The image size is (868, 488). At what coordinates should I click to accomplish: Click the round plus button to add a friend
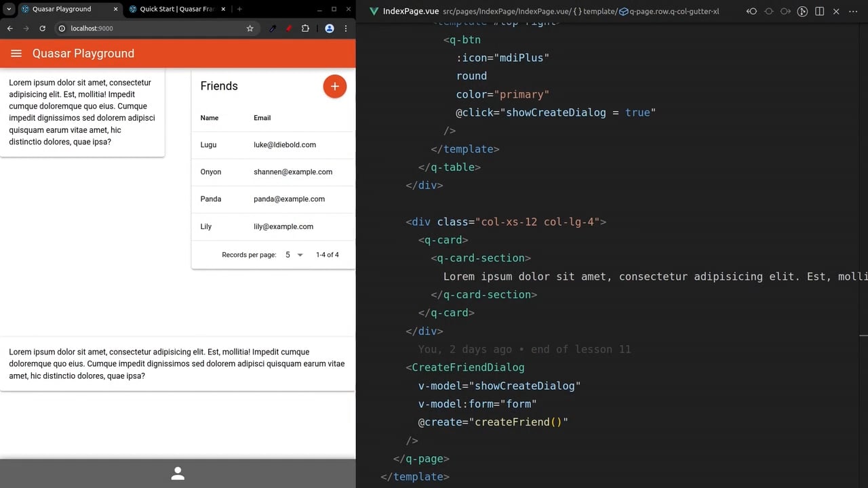[x=334, y=86]
